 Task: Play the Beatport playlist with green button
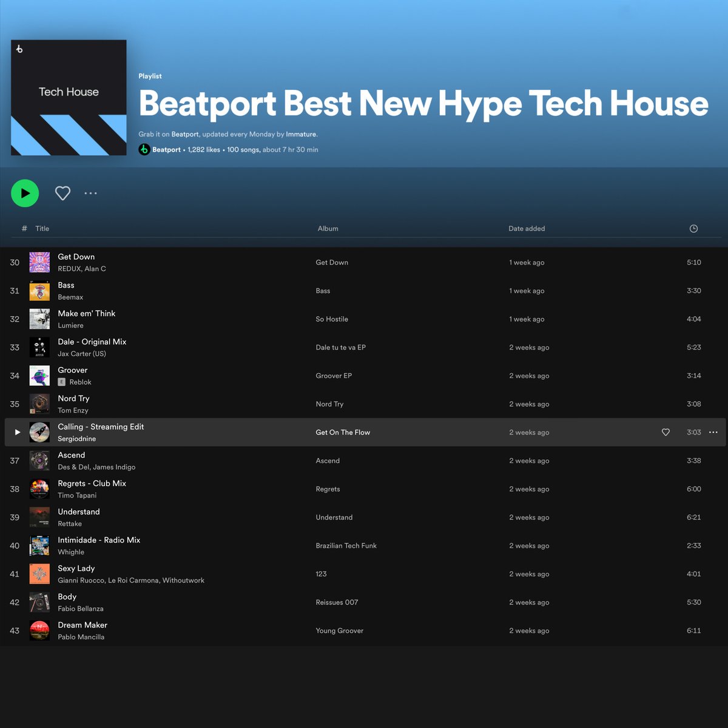pos(25,194)
